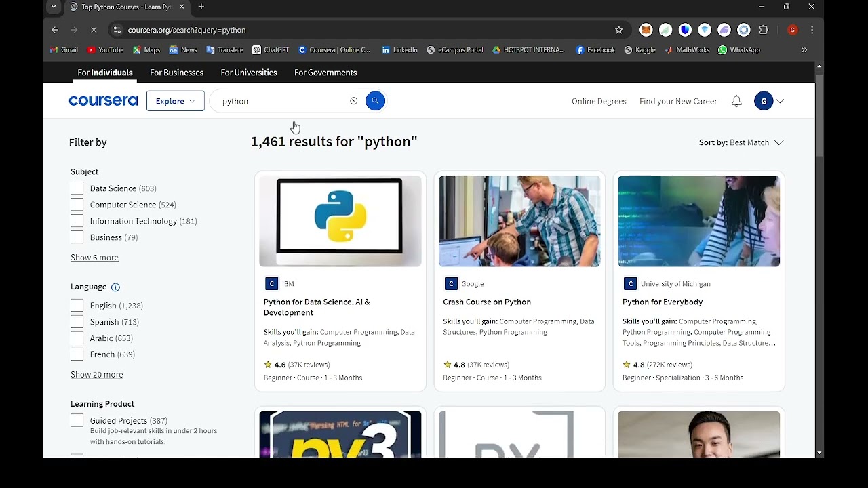Bookmark this page with star icon
Viewport: 868px width, 488px height.
[x=618, y=30]
